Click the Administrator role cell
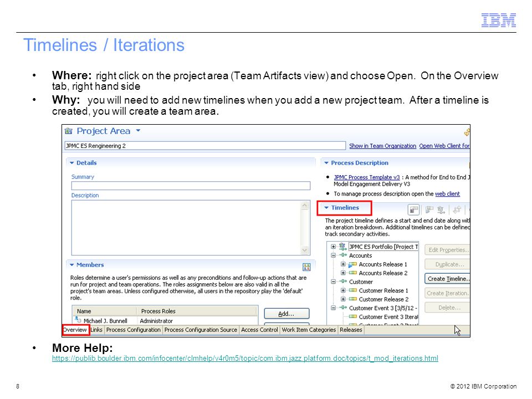This screenshot has width=532, height=399. [156, 321]
